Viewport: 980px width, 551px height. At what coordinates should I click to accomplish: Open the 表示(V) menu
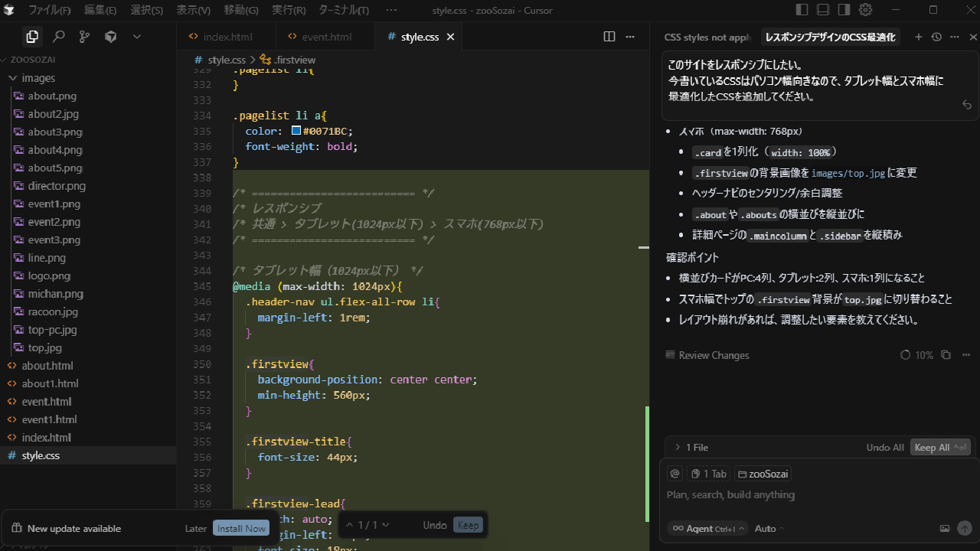pyautogui.click(x=193, y=10)
